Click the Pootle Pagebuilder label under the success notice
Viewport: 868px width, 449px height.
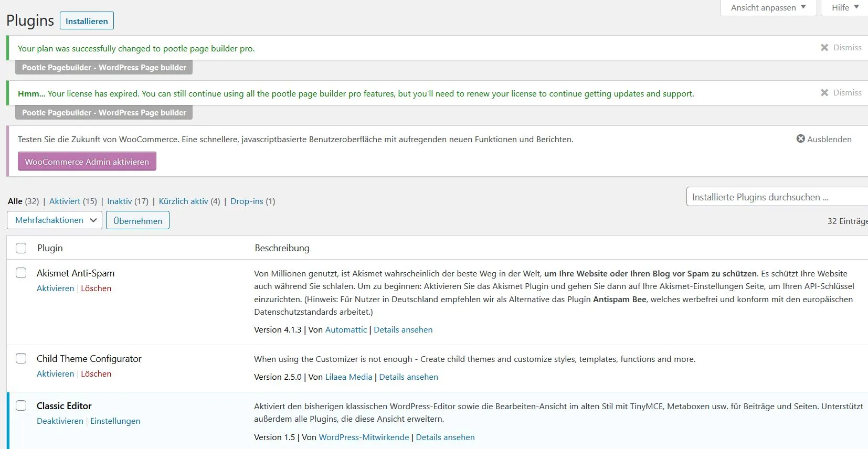coord(104,68)
